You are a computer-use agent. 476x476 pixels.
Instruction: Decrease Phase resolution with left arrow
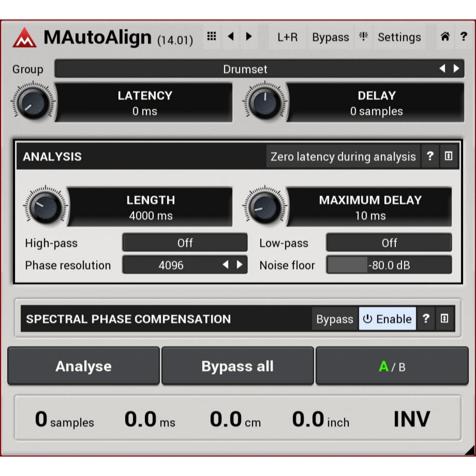coord(226,265)
